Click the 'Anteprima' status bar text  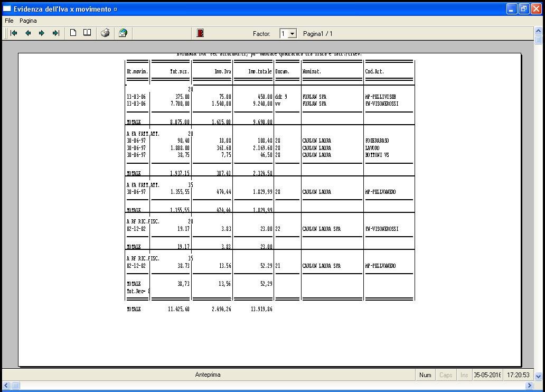pyautogui.click(x=208, y=375)
